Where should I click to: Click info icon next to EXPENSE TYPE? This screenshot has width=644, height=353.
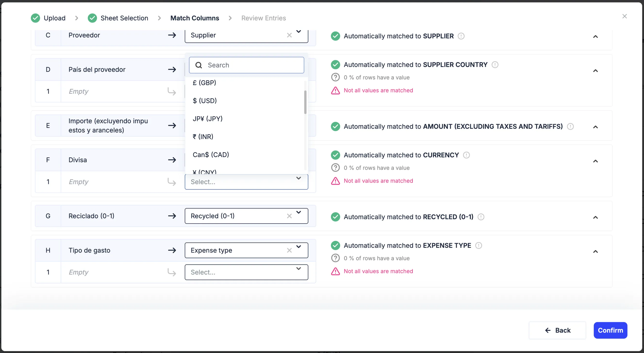(479, 245)
